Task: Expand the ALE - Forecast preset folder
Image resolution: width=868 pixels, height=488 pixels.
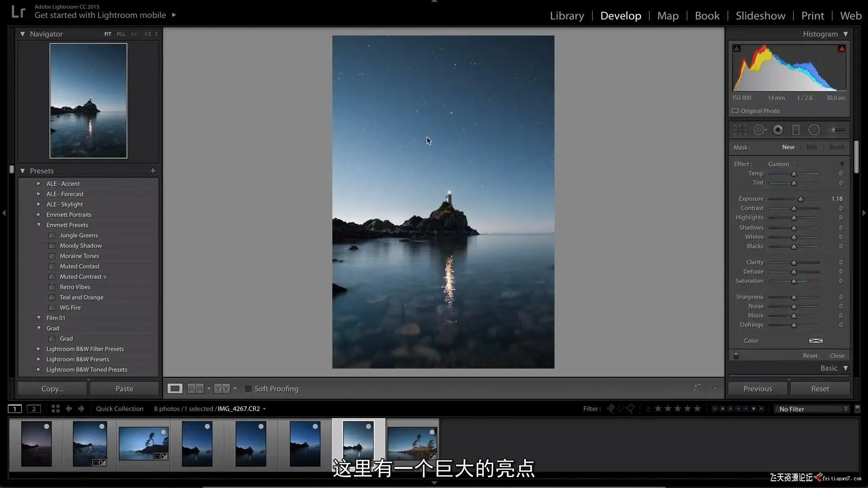Action: tap(39, 194)
